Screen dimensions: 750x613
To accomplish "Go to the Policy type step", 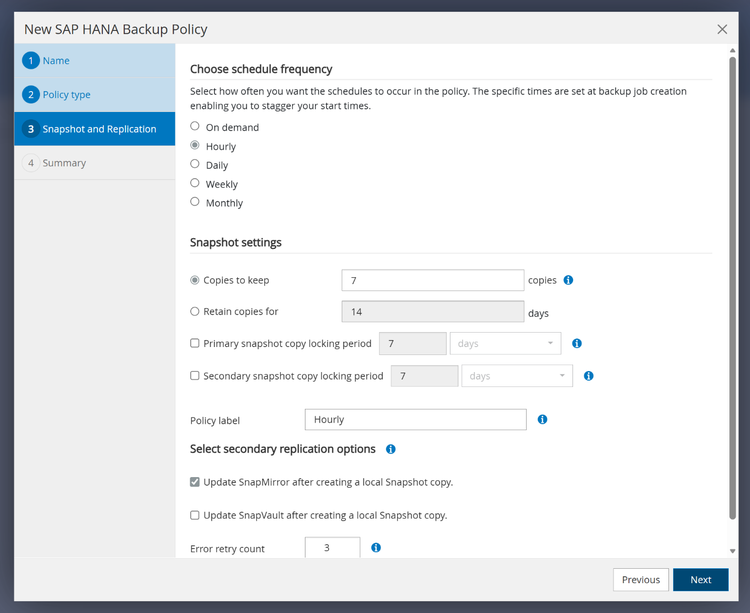I will coord(95,95).
